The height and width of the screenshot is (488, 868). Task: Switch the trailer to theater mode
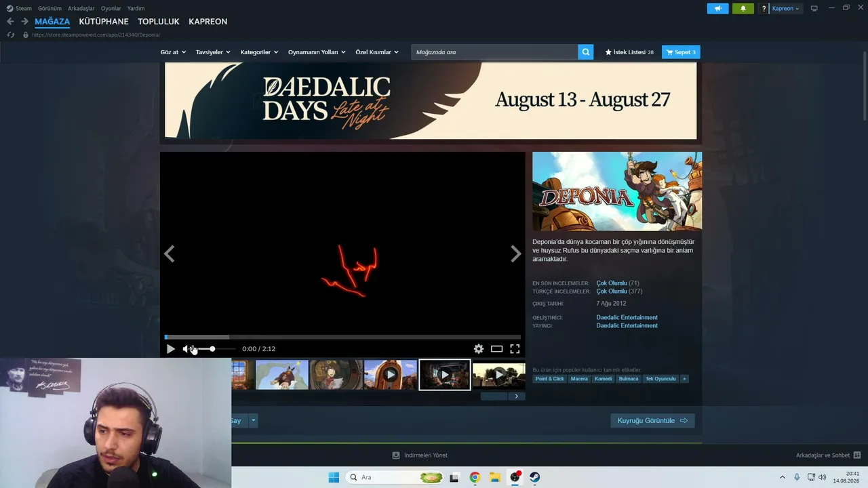(497, 349)
